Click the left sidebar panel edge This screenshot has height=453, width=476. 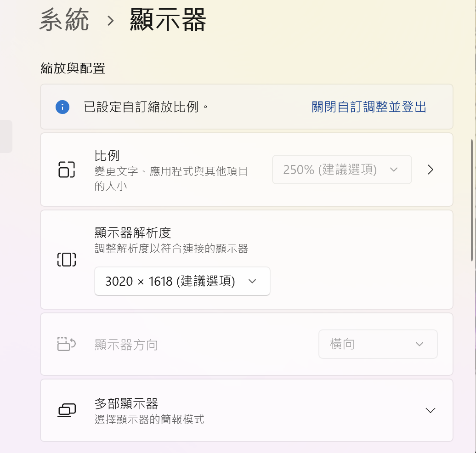[6, 136]
